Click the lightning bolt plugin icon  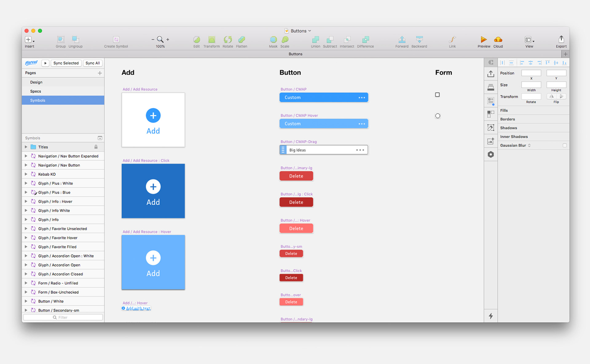point(491,316)
